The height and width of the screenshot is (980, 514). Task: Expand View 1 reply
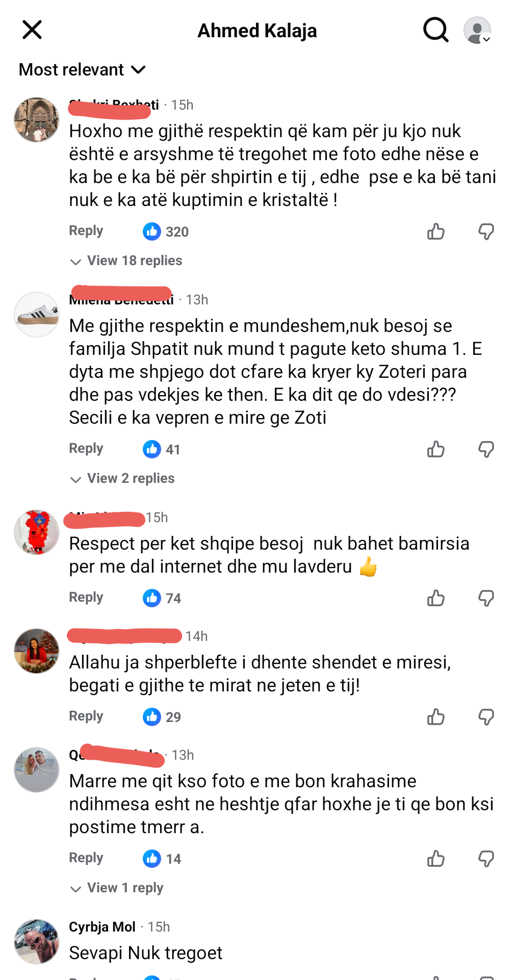117,888
